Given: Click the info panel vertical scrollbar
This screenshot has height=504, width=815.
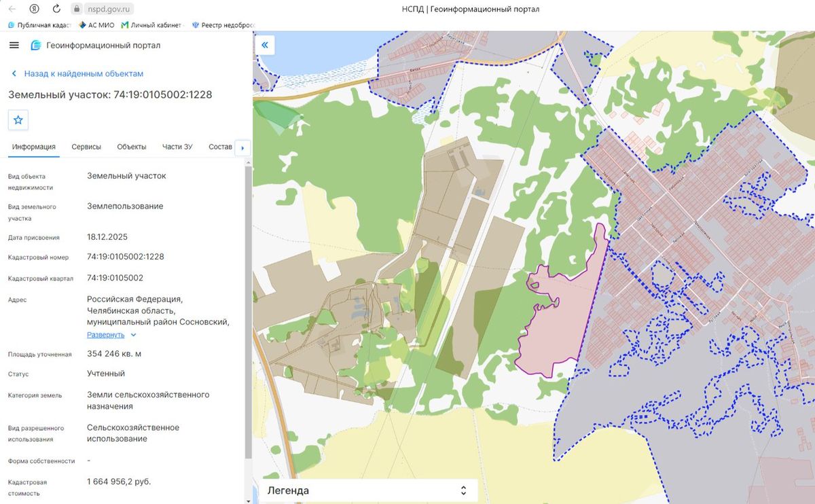Looking at the screenshot, I should tap(248, 312).
